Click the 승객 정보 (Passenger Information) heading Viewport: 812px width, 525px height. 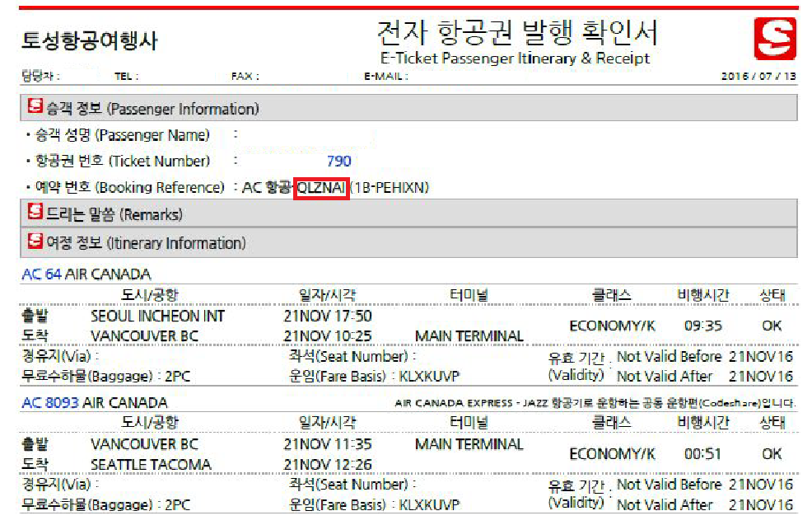click(x=153, y=109)
